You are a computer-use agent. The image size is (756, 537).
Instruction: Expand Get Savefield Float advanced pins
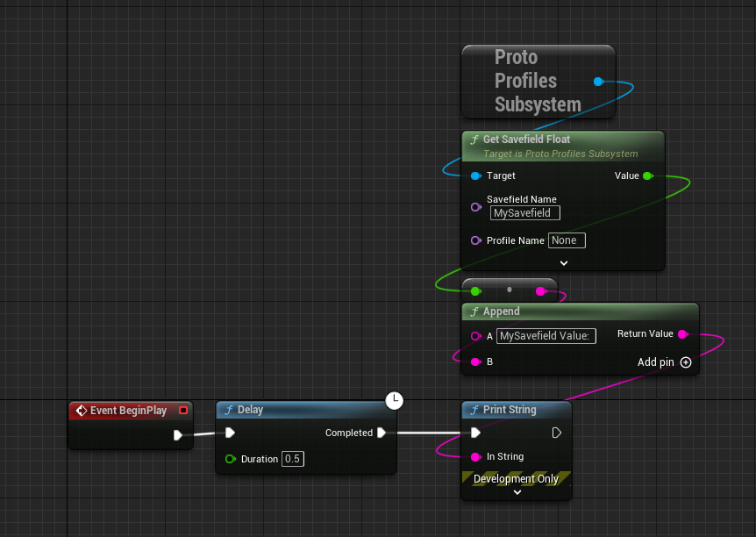click(x=563, y=262)
